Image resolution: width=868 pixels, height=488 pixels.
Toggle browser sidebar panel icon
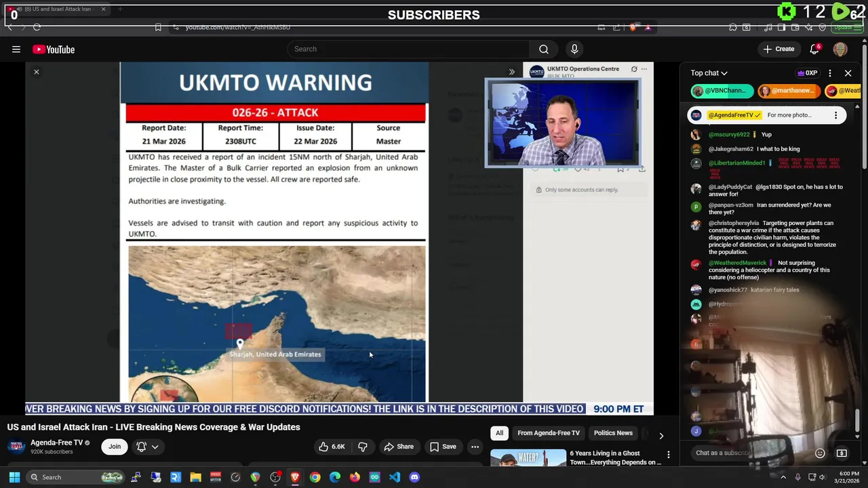[x=781, y=27]
